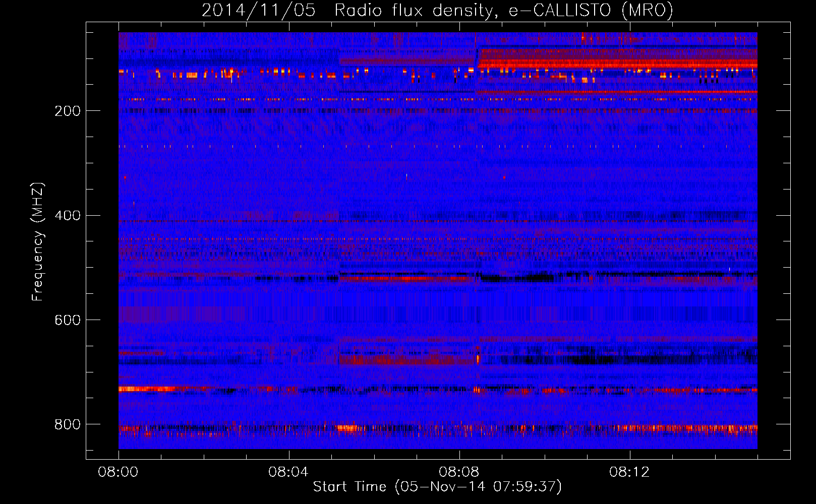Click the 800 frequency tick label
The width and height of the screenshot is (816, 504).
68,424
